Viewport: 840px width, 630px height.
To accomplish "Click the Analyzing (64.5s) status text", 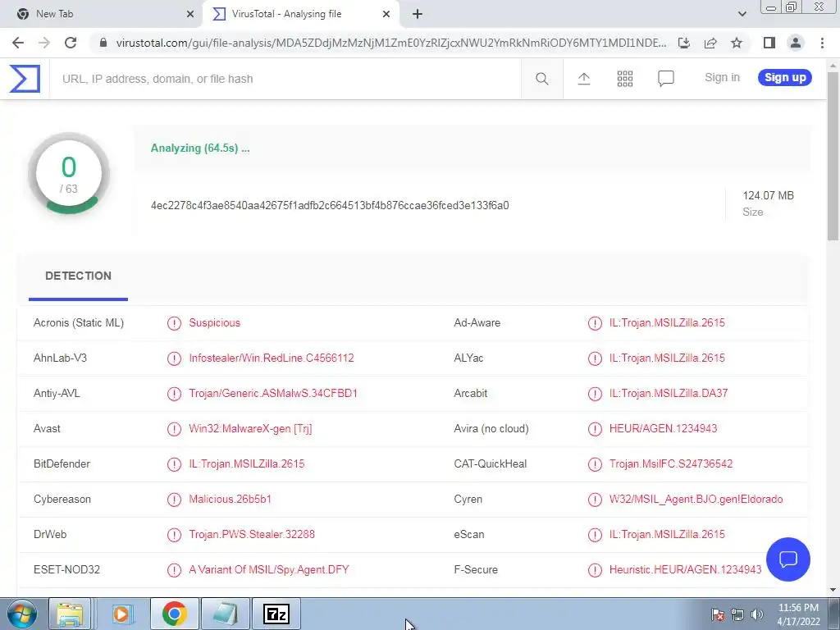I will tap(200, 148).
